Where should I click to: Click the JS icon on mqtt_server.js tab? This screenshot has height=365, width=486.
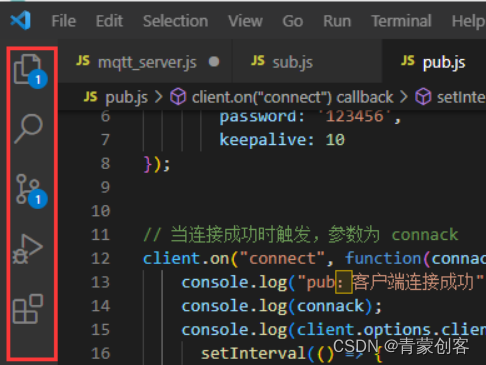(x=83, y=61)
